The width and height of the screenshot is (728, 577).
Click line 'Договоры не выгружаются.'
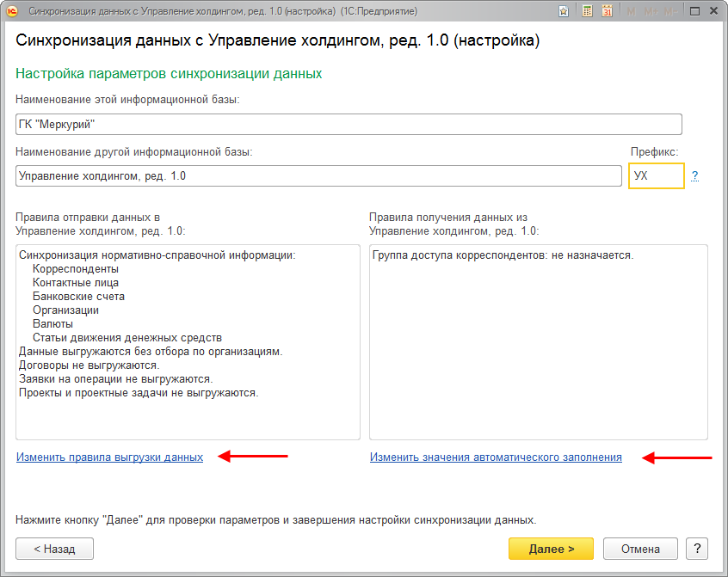(x=89, y=365)
